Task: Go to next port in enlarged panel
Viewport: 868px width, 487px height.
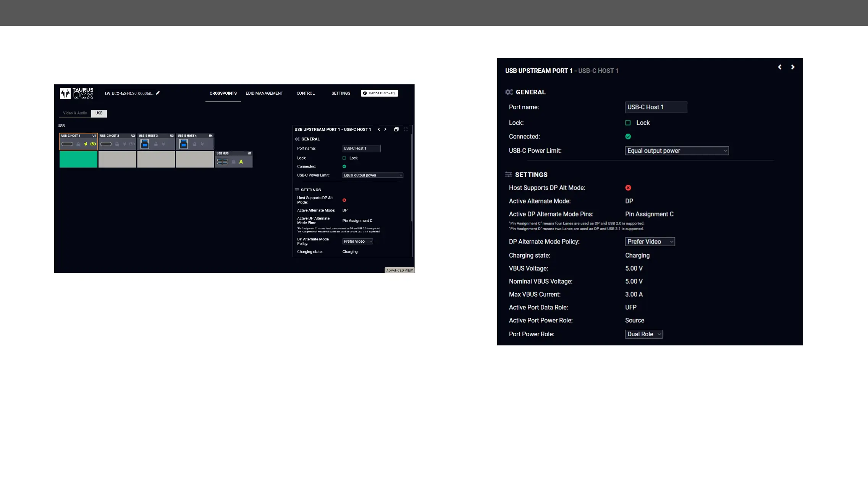Action: click(x=793, y=67)
